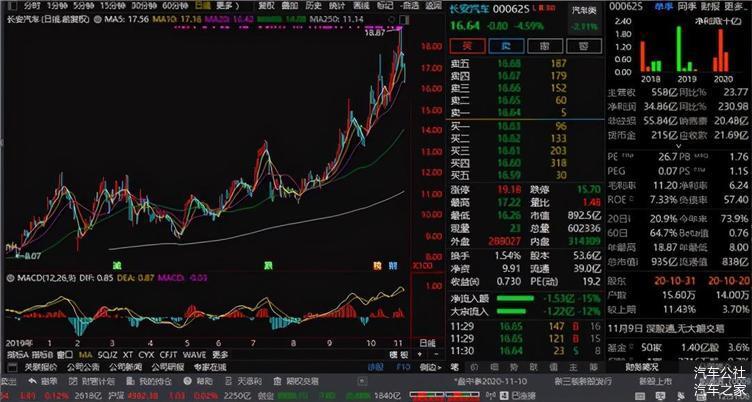Select the SQJZ indicator

107,355
